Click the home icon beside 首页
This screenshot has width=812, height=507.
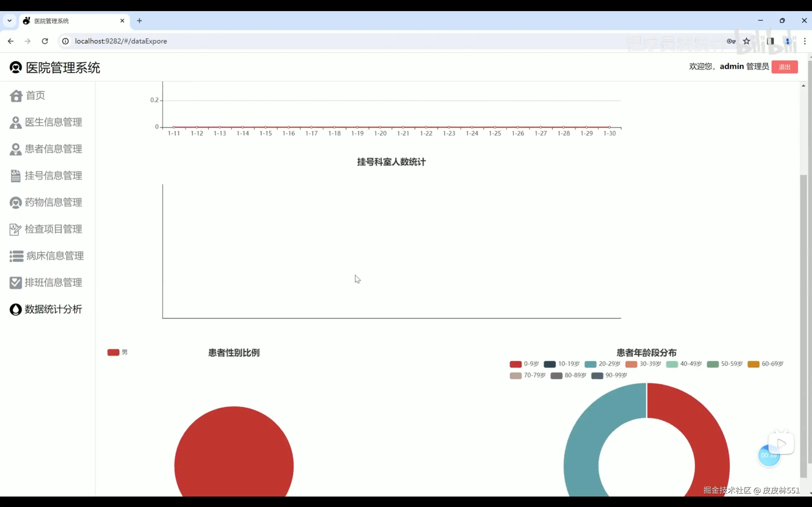[x=16, y=96]
